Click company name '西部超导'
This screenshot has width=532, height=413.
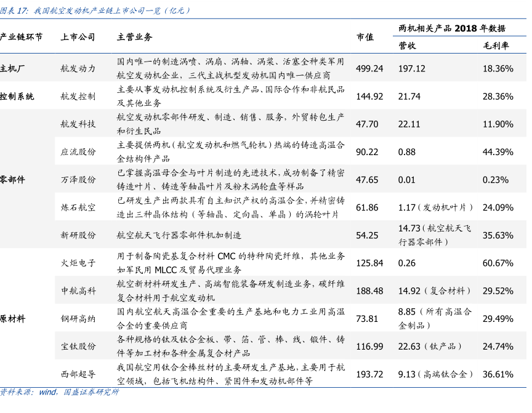(x=78, y=374)
